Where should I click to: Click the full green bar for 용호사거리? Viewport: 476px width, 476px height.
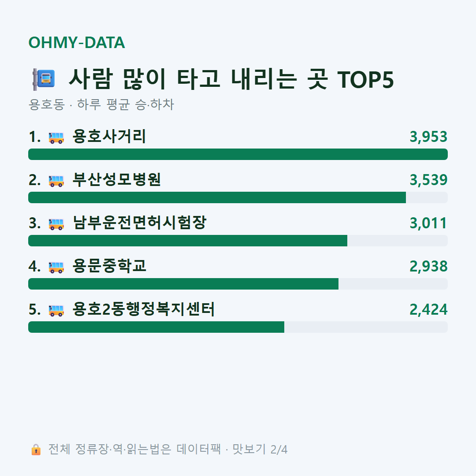click(x=238, y=154)
